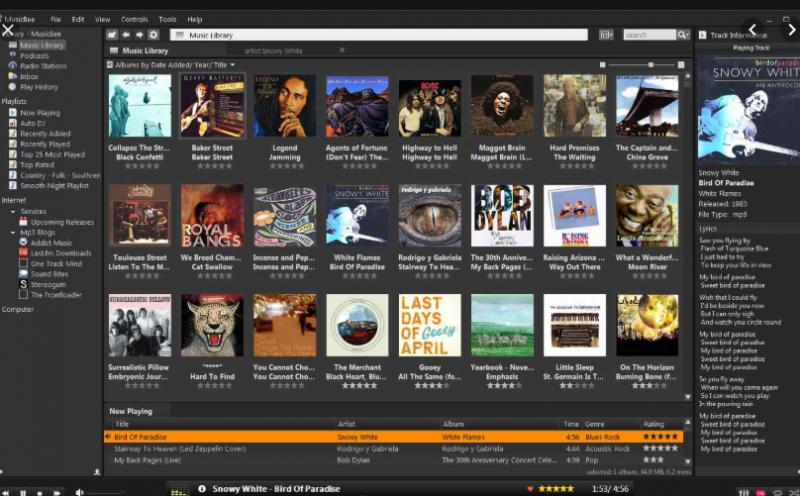Rate the Legend album with its stars

click(287, 166)
